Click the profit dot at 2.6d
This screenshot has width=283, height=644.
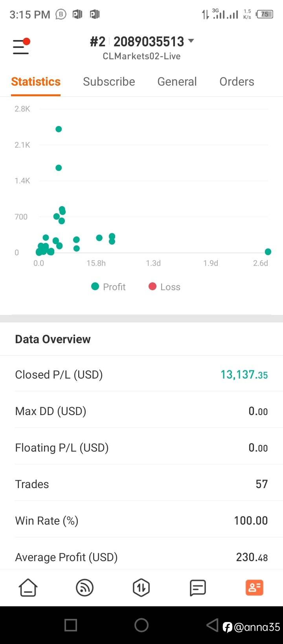tap(268, 252)
